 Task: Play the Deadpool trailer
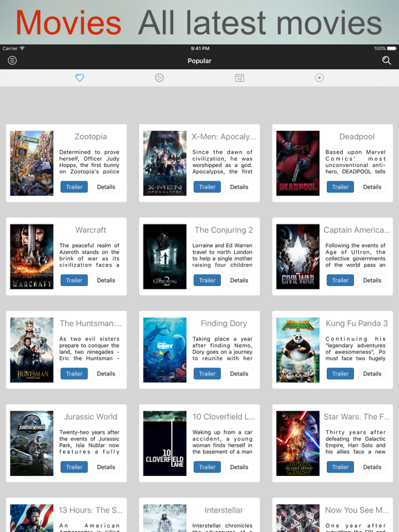point(340,187)
